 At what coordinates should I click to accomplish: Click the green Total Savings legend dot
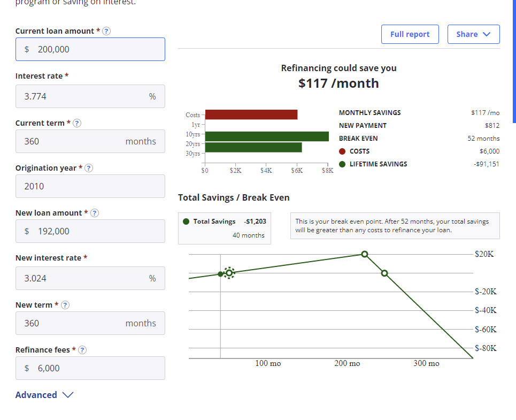(x=186, y=222)
